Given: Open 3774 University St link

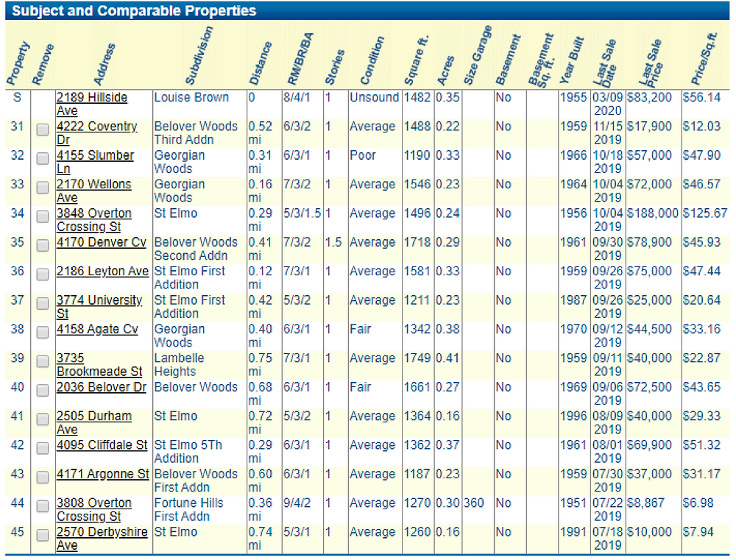Looking at the screenshot, I should tap(99, 307).
